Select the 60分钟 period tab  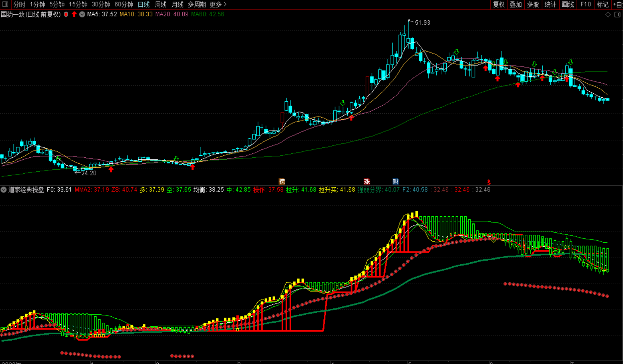pos(124,4)
